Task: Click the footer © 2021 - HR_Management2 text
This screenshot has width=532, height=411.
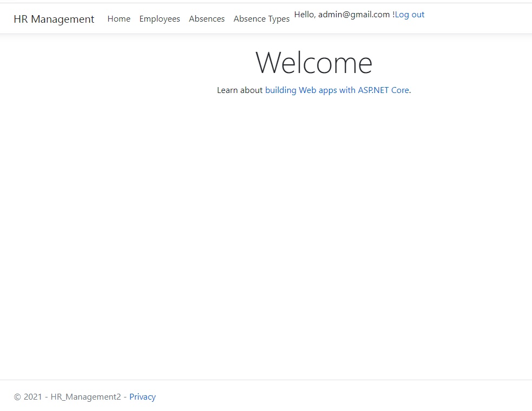Action: [68, 397]
